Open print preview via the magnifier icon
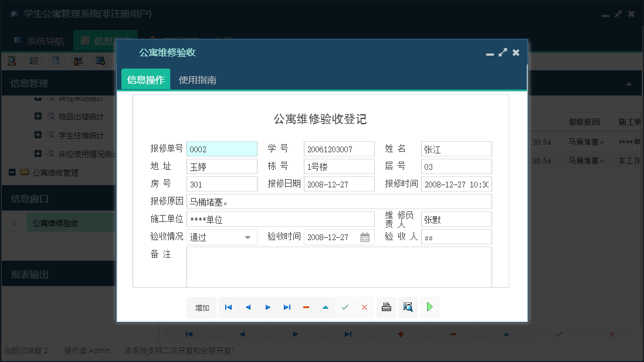The image size is (644, 362). [408, 307]
